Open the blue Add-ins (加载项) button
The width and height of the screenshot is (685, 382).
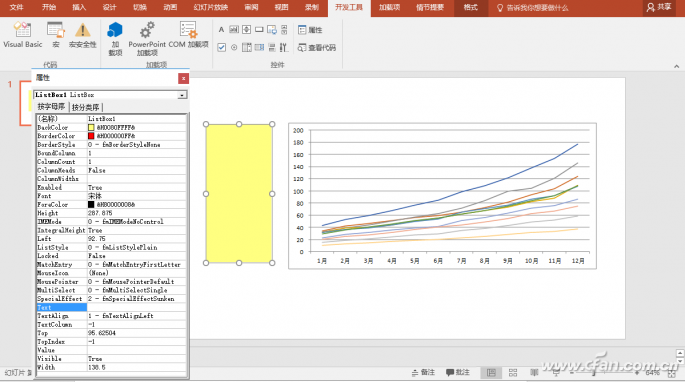115,38
